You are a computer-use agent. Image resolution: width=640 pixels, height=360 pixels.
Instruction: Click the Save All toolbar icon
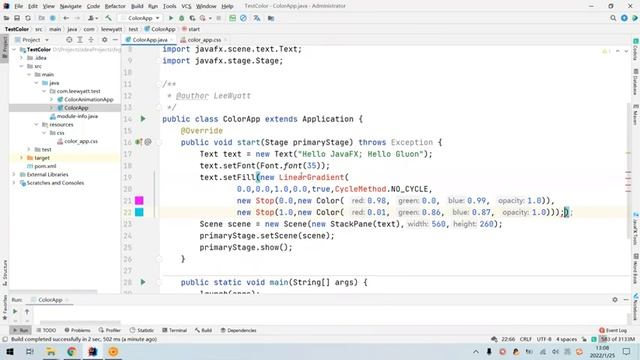tap(17, 18)
